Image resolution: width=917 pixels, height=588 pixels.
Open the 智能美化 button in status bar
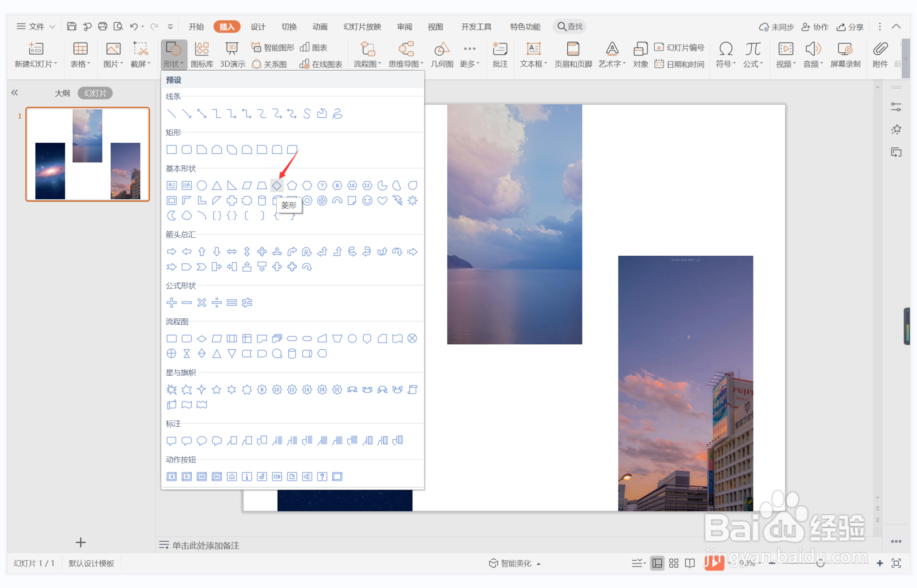[514, 563]
